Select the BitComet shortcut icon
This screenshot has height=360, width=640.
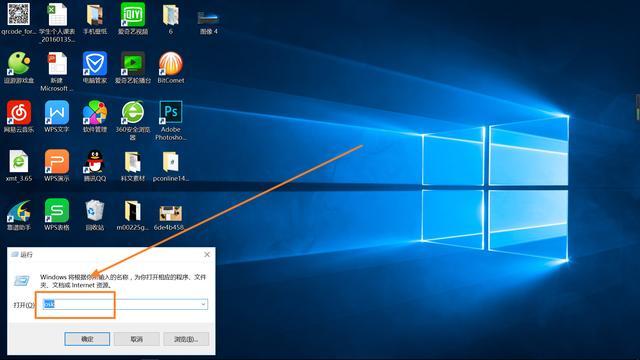click(171, 64)
